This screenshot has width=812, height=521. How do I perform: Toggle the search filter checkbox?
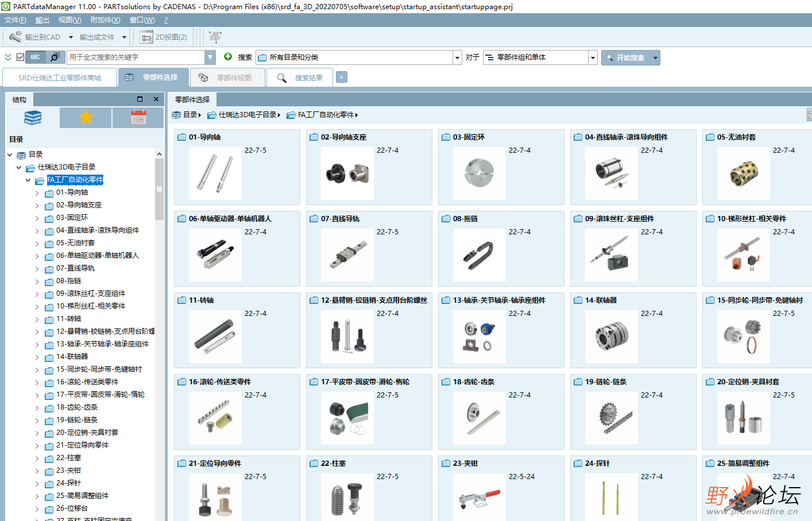(x=21, y=57)
